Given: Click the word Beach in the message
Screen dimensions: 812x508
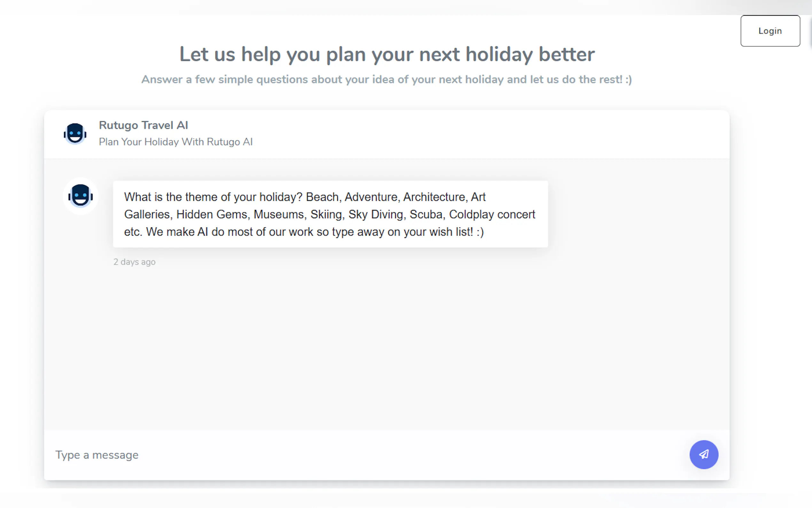Looking at the screenshot, I should tap(322, 197).
